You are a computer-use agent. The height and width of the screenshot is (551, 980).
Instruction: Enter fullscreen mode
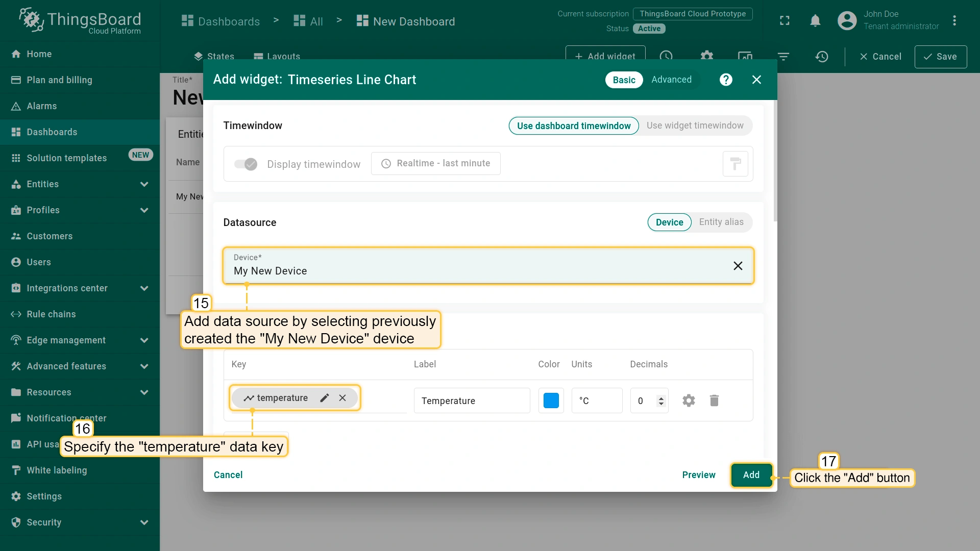pos(785,20)
